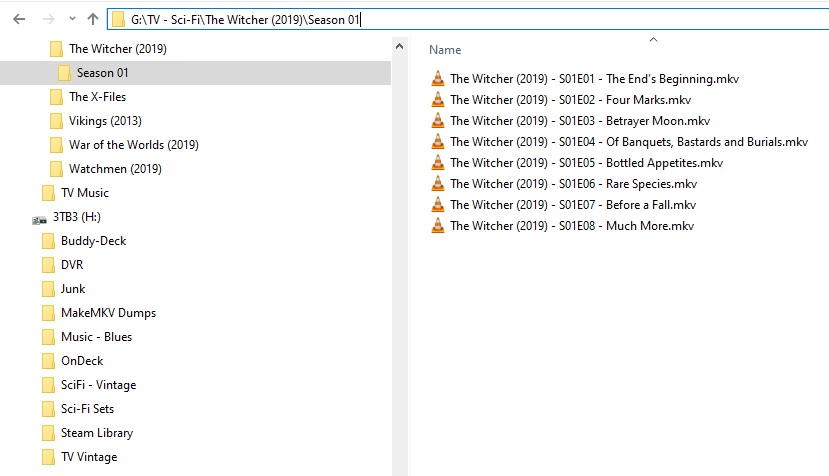Open the Sci-Fi Sets folder
Viewport: 829px width, 476px height.
click(x=87, y=409)
